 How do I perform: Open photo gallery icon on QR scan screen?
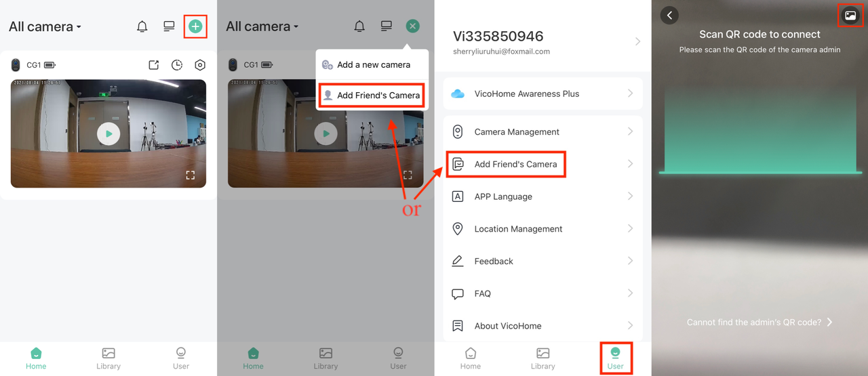850,15
